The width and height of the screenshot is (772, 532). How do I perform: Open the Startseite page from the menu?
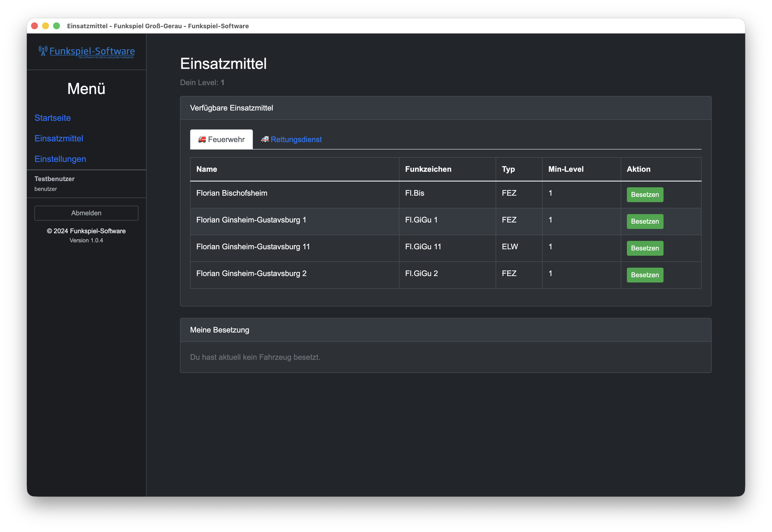tap(52, 118)
